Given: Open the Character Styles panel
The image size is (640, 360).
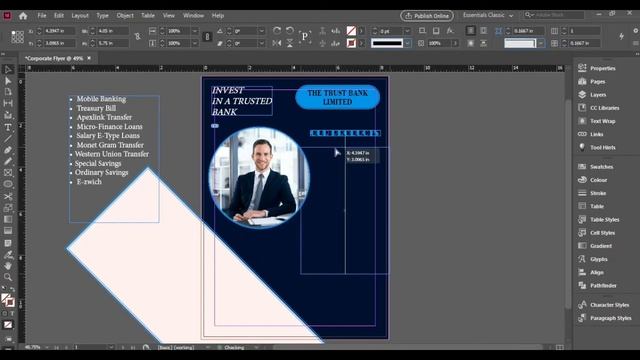Looking at the screenshot, I should [x=604, y=305].
